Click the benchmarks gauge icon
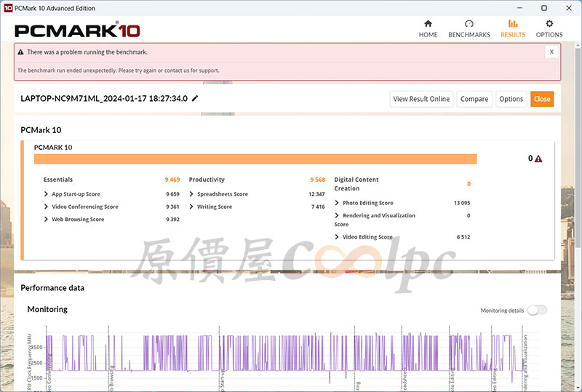This screenshot has width=582, height=392. tap(469, 24)
